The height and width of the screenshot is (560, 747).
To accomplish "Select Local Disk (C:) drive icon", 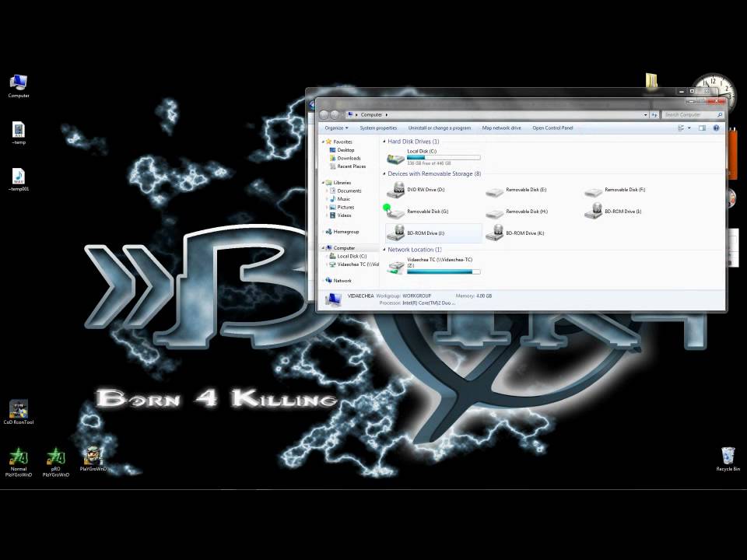I will pos(395,158).
